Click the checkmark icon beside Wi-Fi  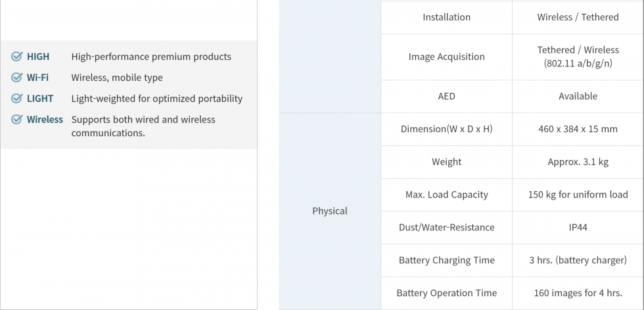[17, 78]
